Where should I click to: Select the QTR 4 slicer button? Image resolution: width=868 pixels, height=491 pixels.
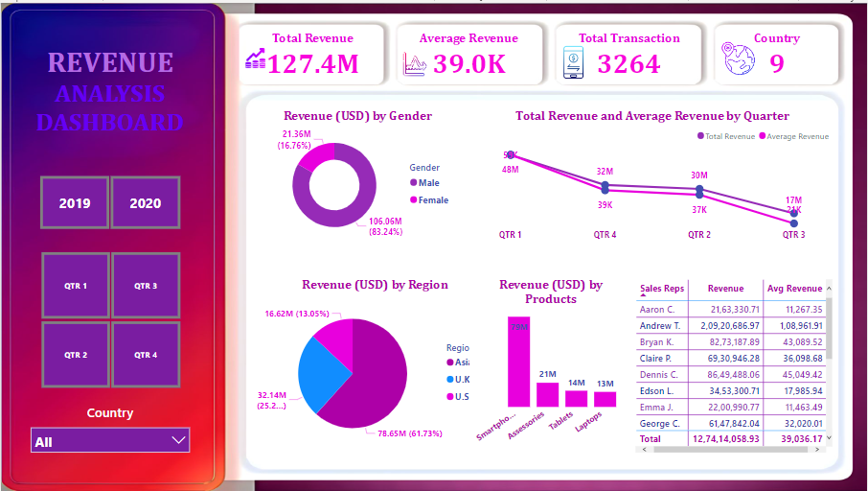coord(146,355)
